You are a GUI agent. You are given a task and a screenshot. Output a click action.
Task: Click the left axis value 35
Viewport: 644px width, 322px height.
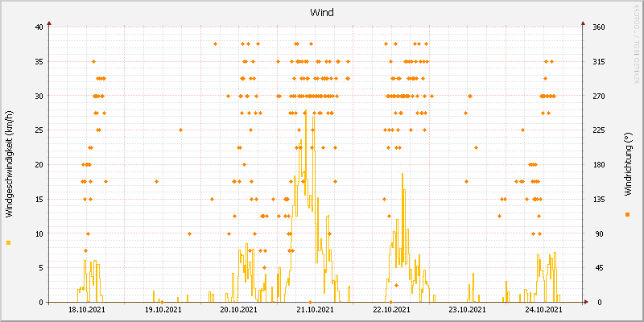point(39,62)
